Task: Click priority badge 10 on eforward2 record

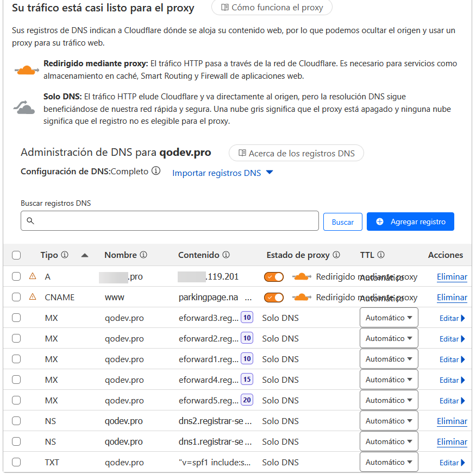Action: 247,338
